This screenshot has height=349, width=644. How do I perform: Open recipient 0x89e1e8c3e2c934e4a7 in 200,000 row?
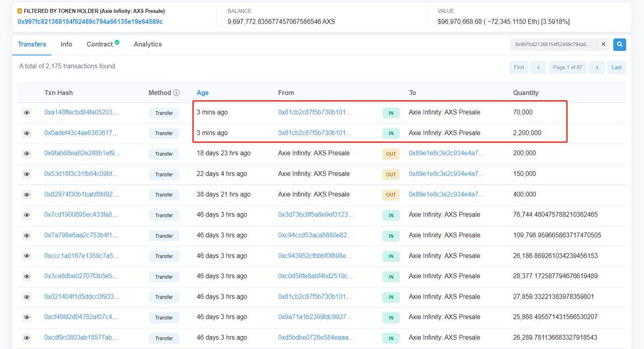pos(447,153)
